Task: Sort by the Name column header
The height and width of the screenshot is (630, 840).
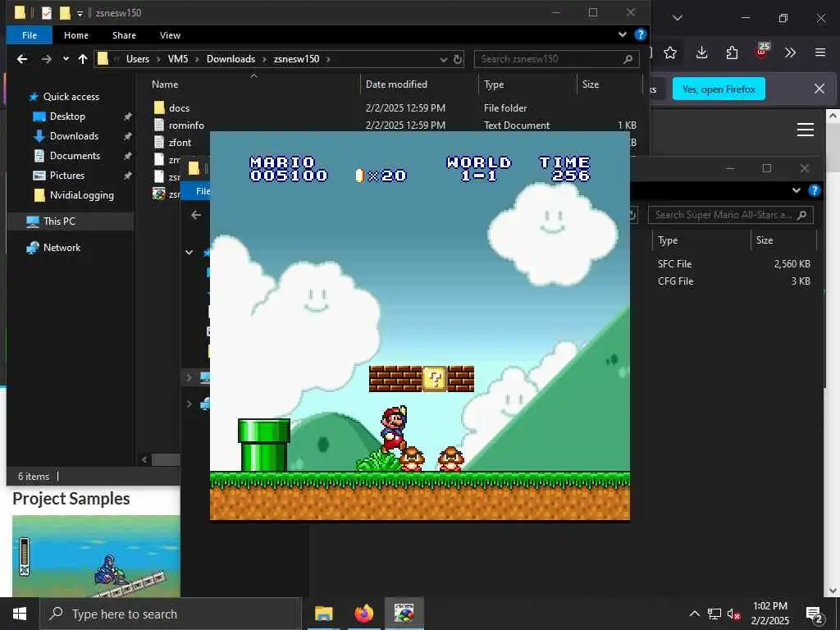Action: coord(165,84)
